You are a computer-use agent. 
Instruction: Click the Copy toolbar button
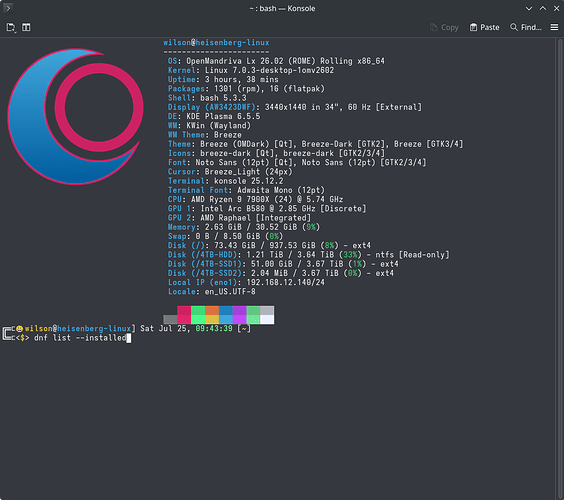tap(445, 27)
